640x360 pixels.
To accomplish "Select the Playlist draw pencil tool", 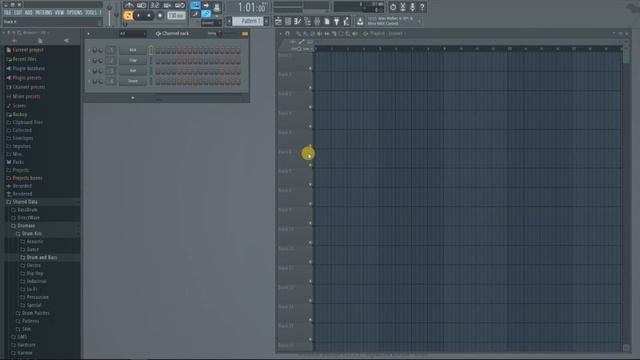I will [x=298, y=33].
